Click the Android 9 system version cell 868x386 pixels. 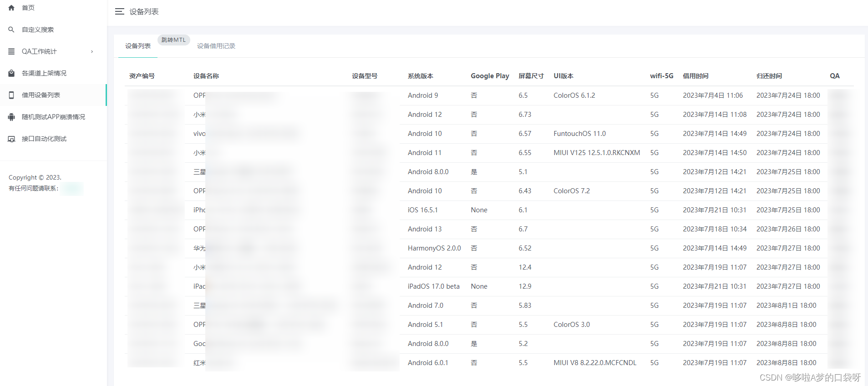pos(423,95)
